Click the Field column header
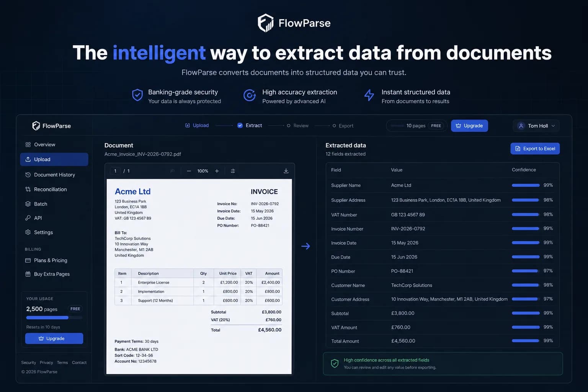This screenshot has width=588, height=392. coord(336,170)
